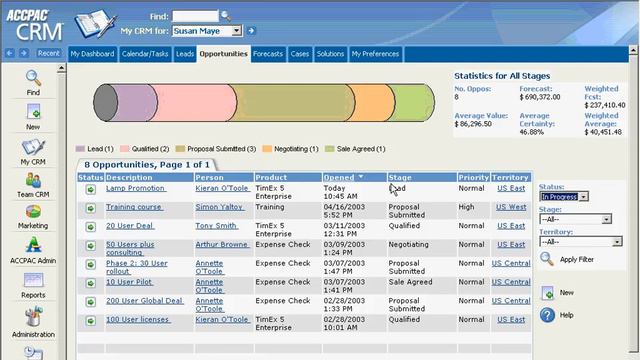This screenshot has height=360, width=640.
Task: Click status icon for 20 User Deal row
Action: pyautogui.click(x=91, y=227)
